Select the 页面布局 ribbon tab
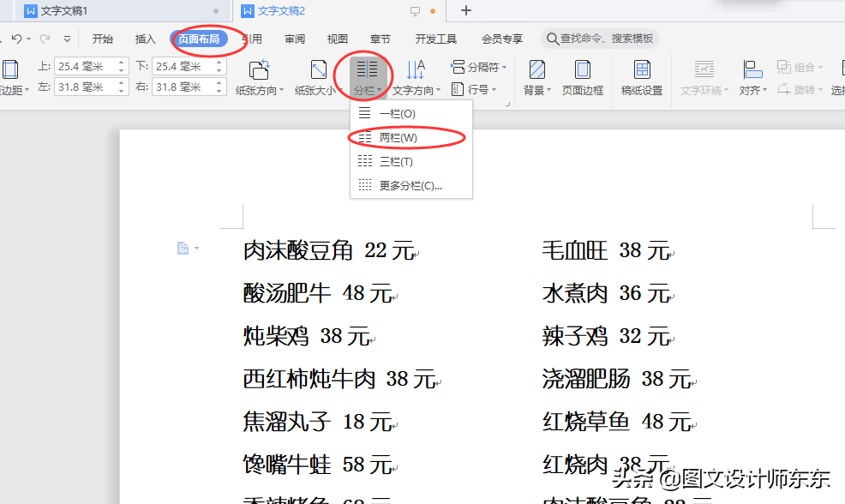This screenshot has height=504, width=845. [x=199, y=39]
